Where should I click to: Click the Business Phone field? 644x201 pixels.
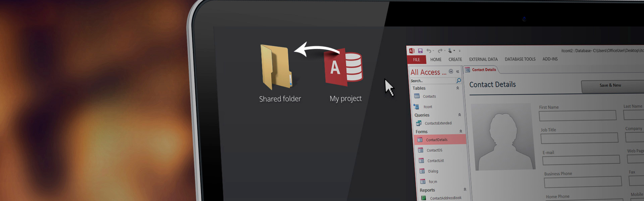point(583,182)
